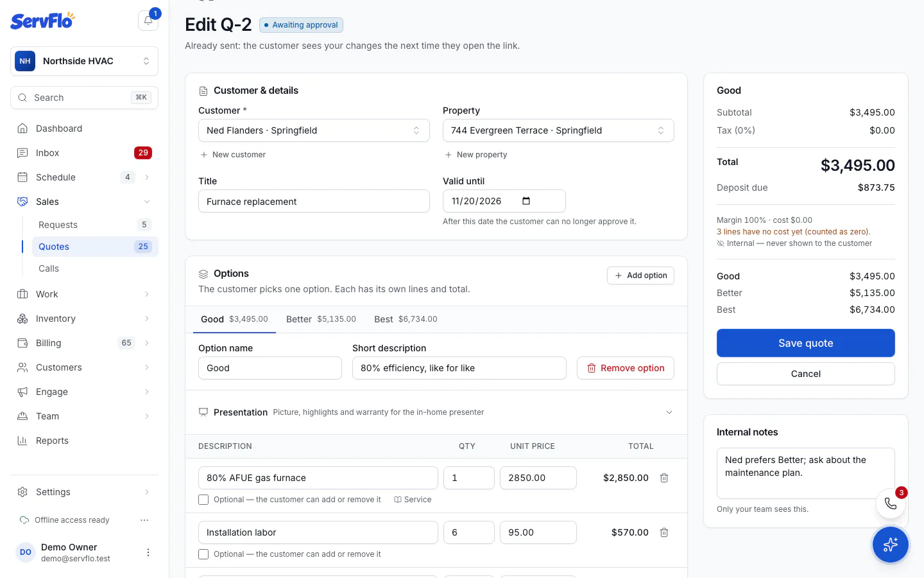This screenshot has width=924, height=578.
Task: Focus the sidebar Search field
Action: click(x=84, y=98)
